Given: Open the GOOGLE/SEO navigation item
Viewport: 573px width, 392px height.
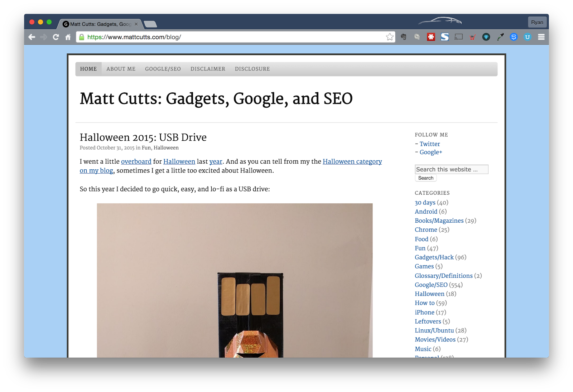Looking at the screenshot, I should point(163,69).
